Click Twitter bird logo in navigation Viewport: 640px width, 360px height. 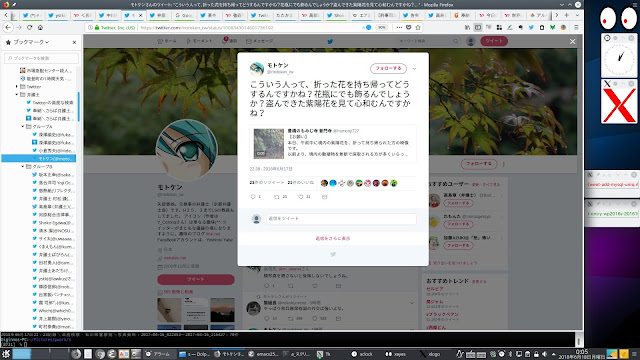[330, 41]
